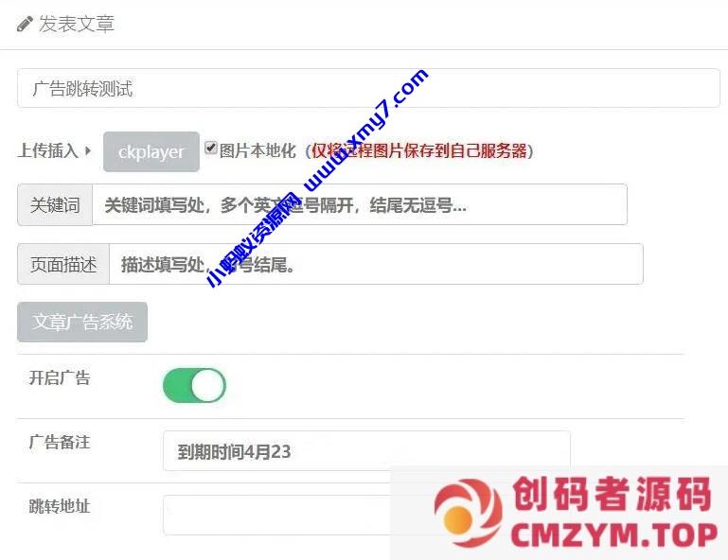Turn off the 开启广告 switch
728x560 pixels.
pos(194,385)
